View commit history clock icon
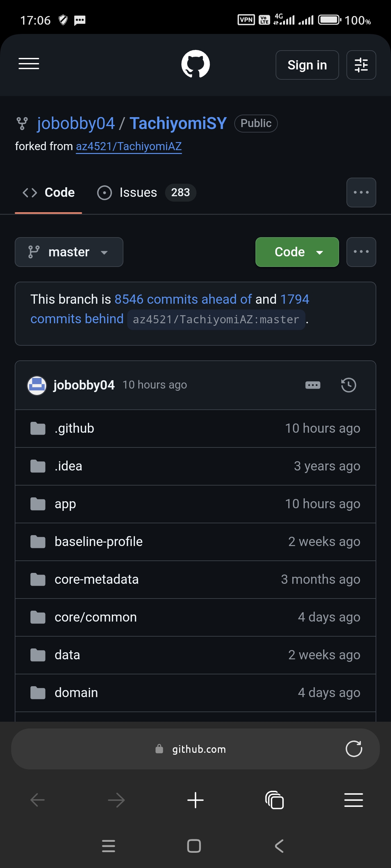The image size is (391, 868). pyautogui.click(x=348, y=385)
